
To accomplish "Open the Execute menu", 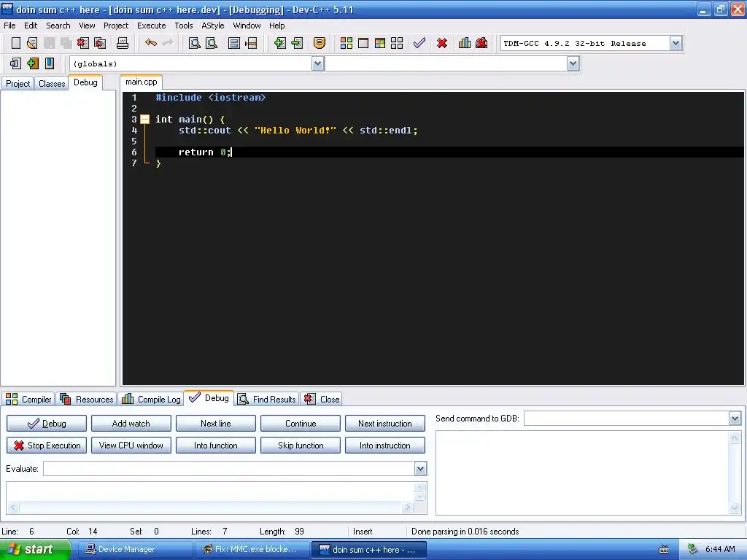I will (152, 26).
